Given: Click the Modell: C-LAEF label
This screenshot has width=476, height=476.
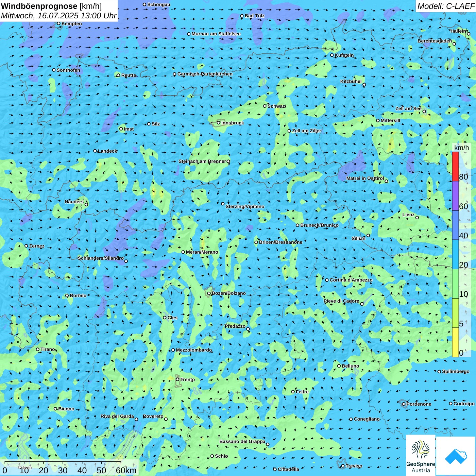Looking at the screenshot, I should click(446, 6).
